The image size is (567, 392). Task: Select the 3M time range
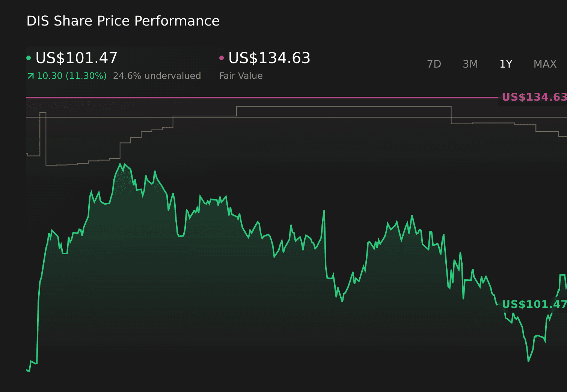[x=470, y=64]
